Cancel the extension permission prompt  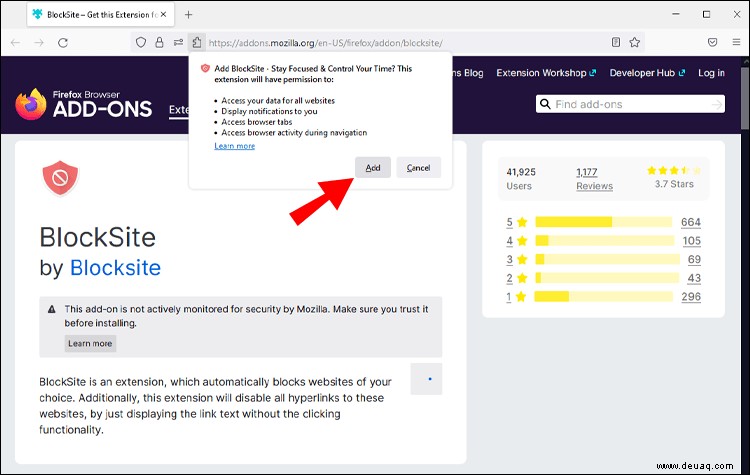click(x=419, y=167)
